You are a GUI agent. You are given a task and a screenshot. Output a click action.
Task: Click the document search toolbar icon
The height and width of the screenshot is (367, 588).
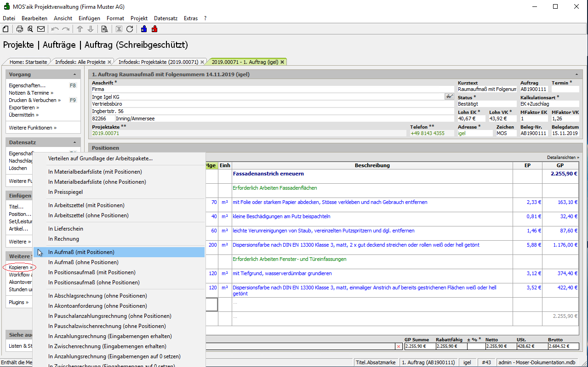click(x=105, y=29)
